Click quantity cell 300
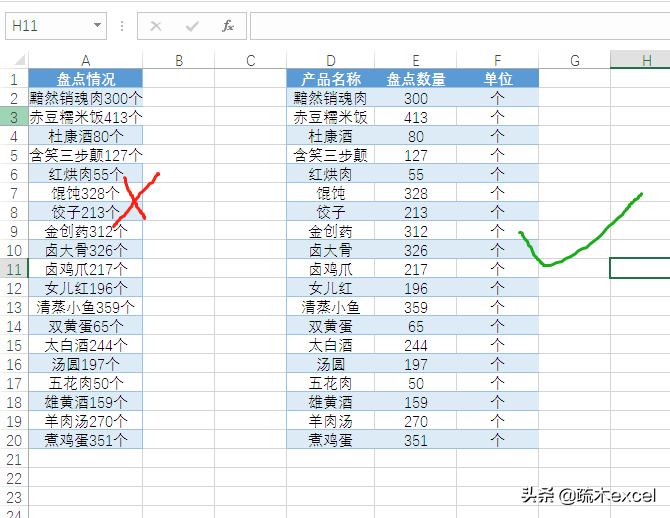Viewport: 670px width, 518px height. point(415,98)
